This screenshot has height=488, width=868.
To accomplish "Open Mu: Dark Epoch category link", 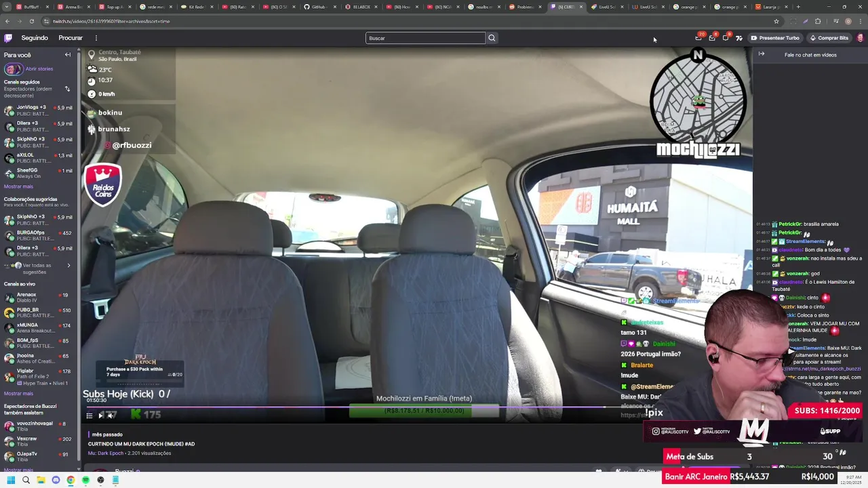I will pyautogui.click(x=106, y=453).
